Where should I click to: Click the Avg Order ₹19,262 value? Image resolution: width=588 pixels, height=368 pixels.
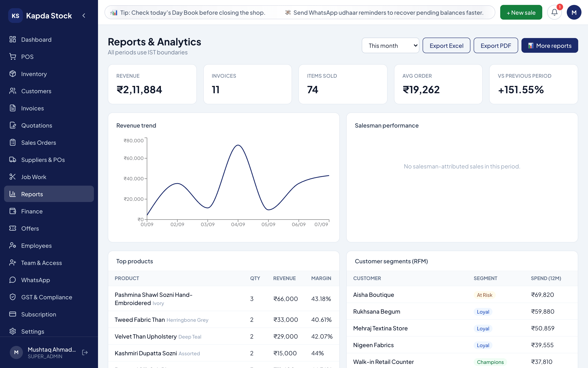(421, 90)
